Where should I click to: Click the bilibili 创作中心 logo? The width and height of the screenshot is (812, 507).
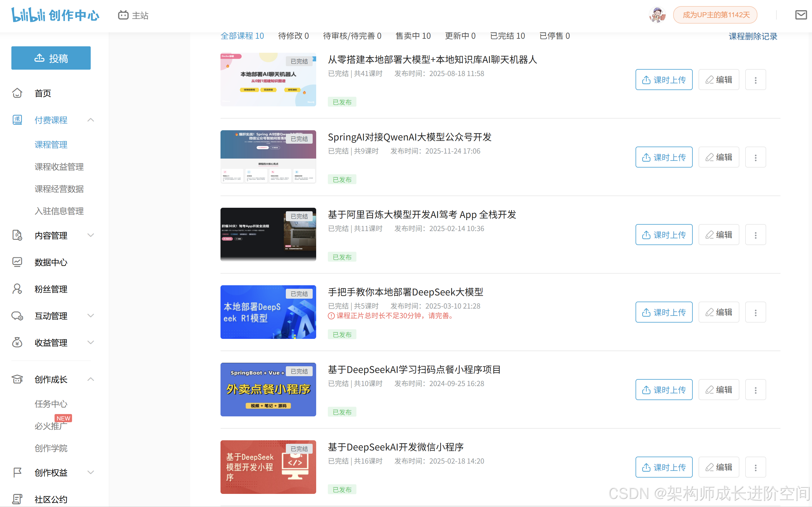(x=55, y=15)
